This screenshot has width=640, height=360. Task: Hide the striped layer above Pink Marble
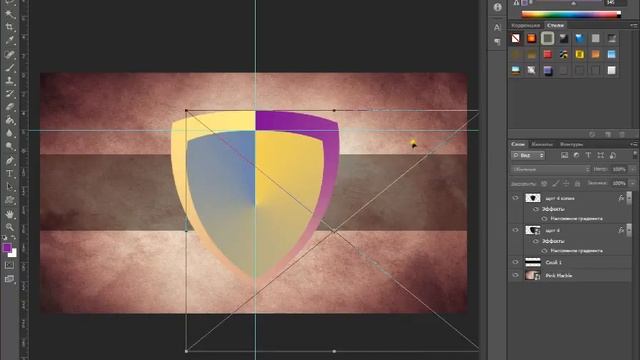point(515,262)
